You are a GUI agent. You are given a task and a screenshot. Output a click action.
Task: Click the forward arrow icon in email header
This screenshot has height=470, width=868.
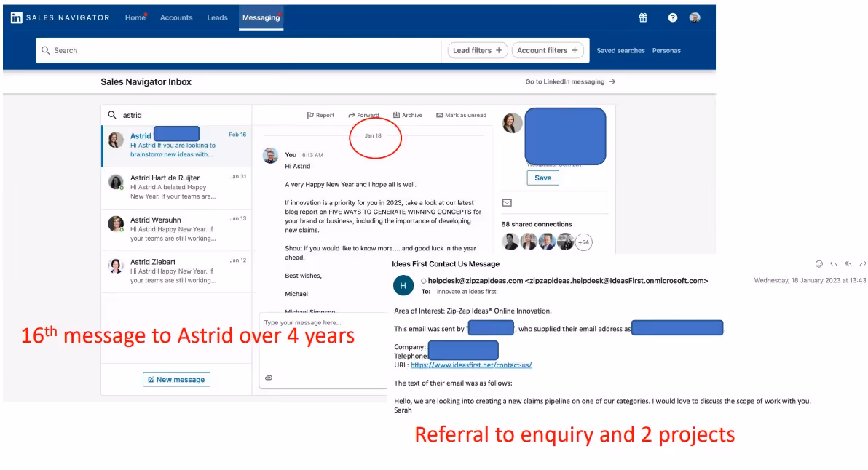[x=862, y=264]
